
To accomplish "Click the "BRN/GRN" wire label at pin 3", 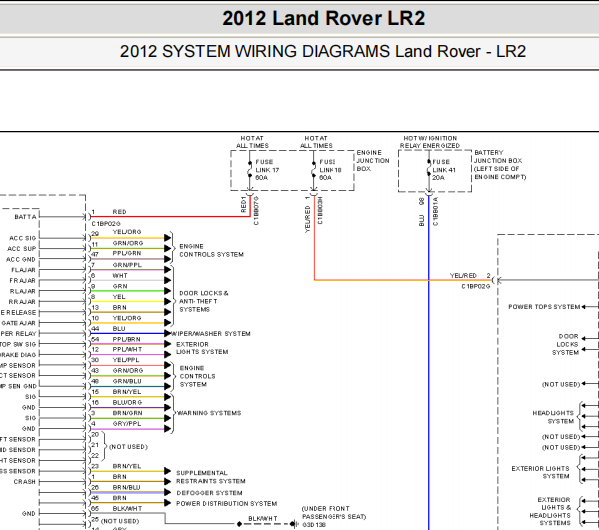I will click(x=127, y=413).
